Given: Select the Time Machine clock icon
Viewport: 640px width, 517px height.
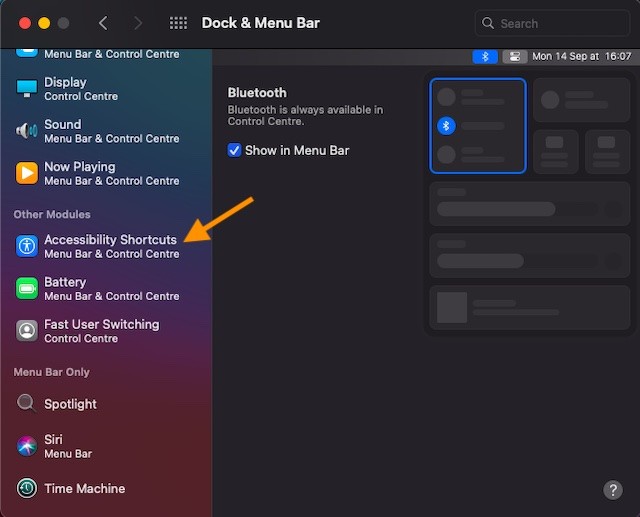Looking at the screenshot, I should (27, 488).
